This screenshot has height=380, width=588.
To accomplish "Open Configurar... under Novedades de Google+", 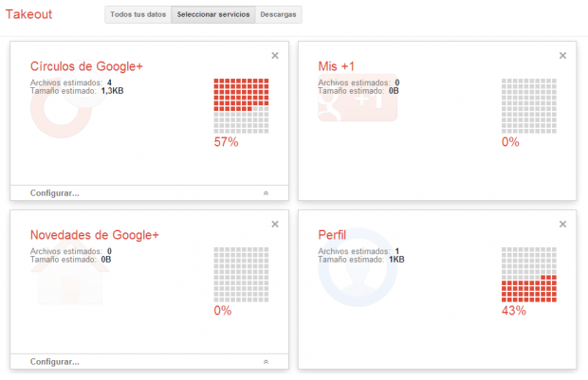I will point(55,362).
